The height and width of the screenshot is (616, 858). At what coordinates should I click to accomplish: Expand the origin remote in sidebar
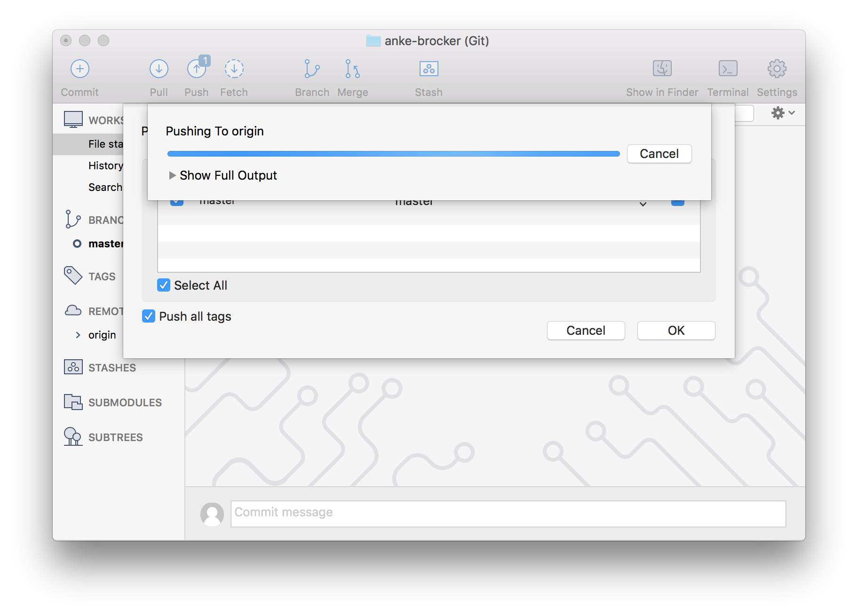tap(78, 335)
